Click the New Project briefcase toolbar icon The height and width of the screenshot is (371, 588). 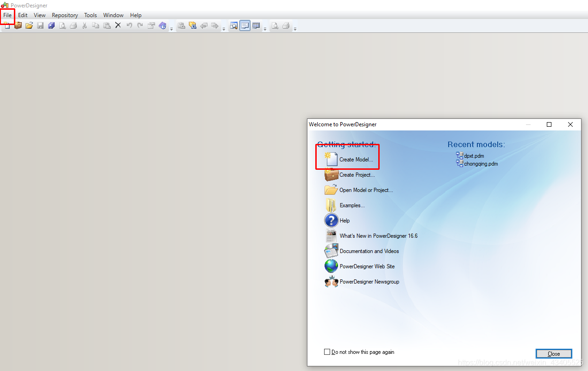(18, 25)
